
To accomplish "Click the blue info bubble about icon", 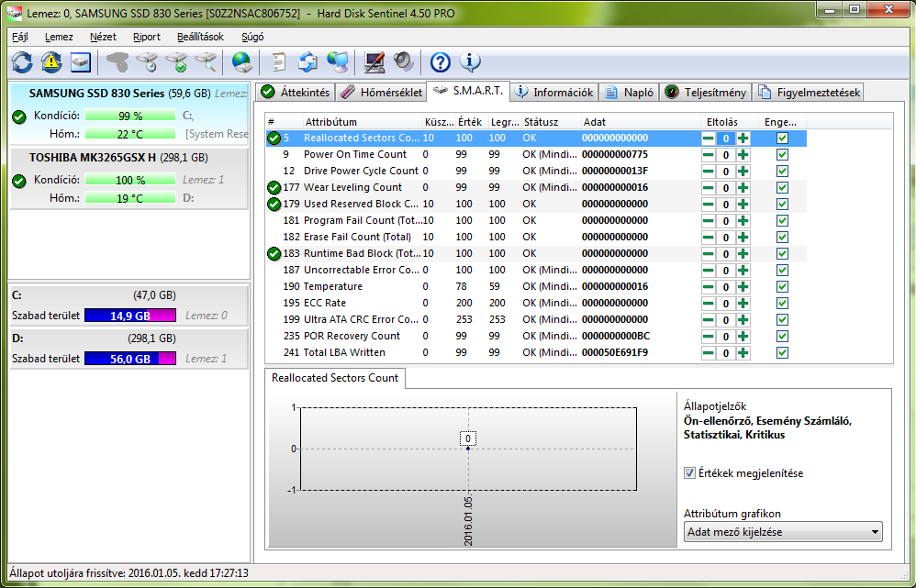I will coord(470,61).
